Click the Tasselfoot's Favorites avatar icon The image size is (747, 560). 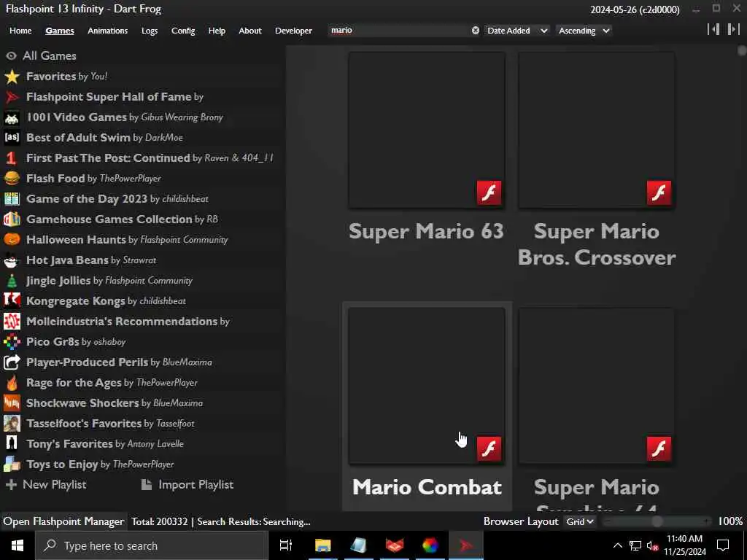click(12, 424)
